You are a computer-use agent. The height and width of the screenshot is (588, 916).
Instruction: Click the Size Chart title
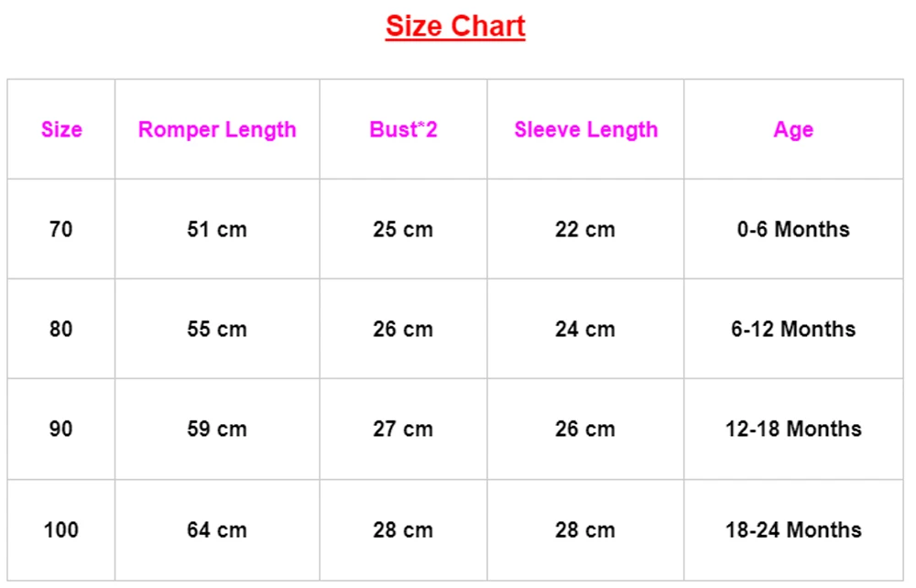(455, 27)
